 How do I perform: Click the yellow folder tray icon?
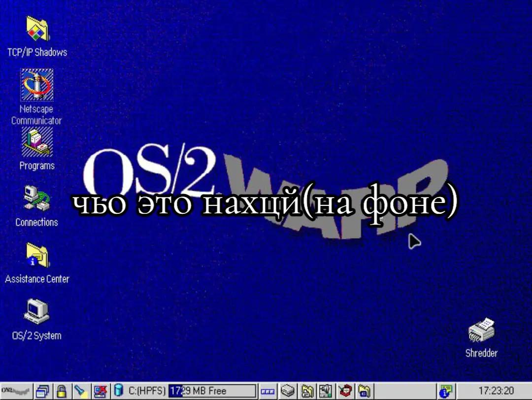click(x=364, y=391)
